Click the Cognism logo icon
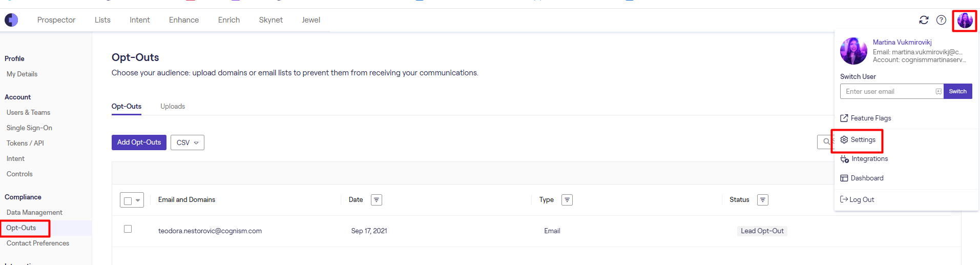Image resolution: width=980 pixels, height=265 pixels. coord(11,20)
